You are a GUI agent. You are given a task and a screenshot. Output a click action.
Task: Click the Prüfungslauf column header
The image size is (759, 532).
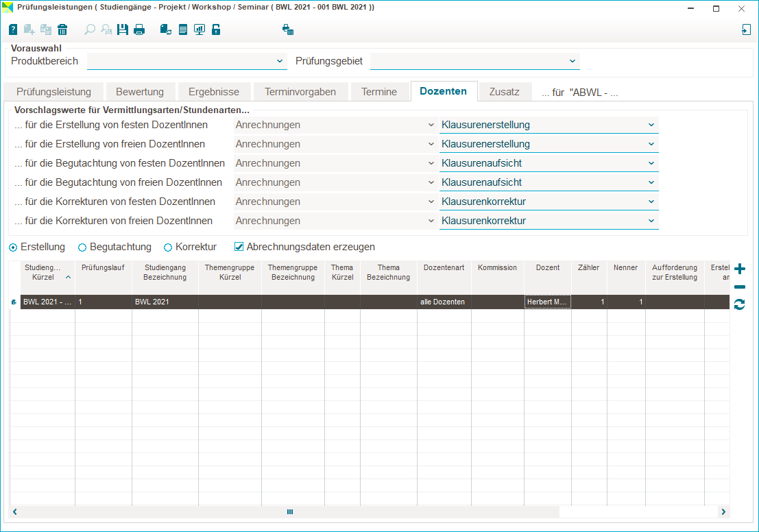coord(103,268)
